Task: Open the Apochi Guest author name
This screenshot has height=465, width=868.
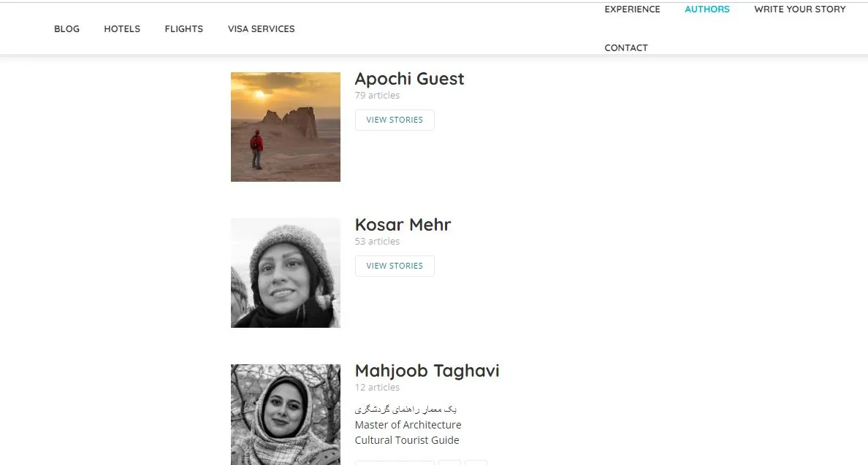Action: click(409, 79)
